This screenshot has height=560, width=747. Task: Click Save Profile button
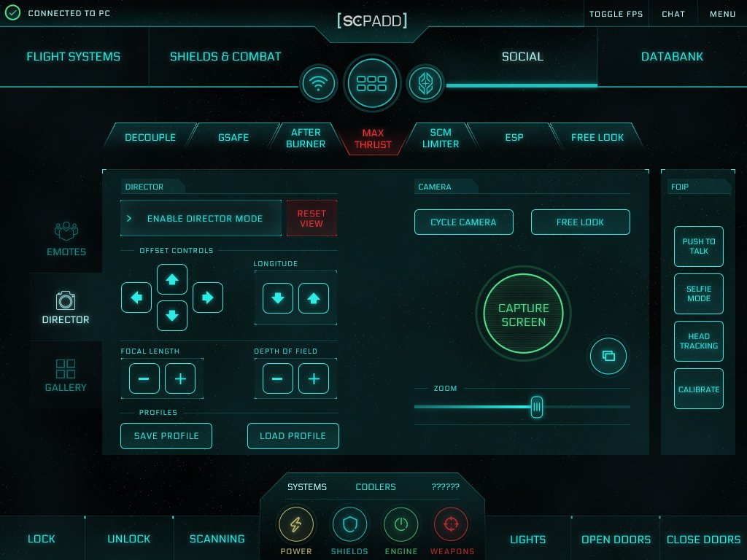pyautogui.click(x=166, y=436)
